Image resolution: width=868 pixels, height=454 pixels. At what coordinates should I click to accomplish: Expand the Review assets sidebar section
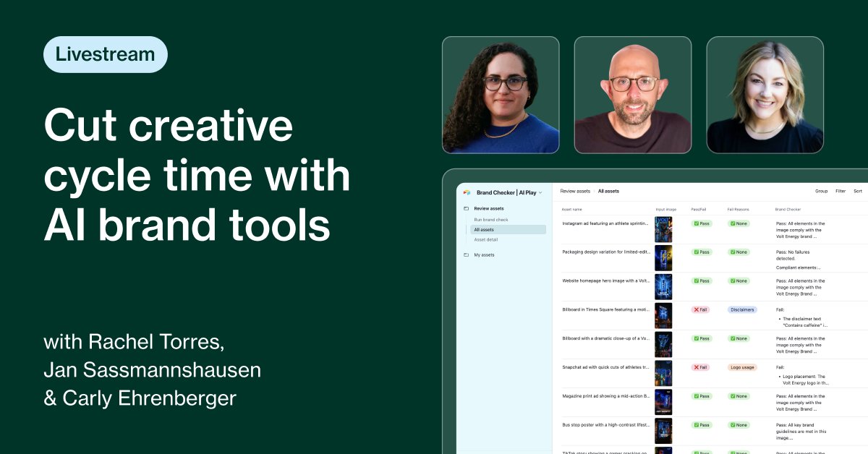point(488,208)
